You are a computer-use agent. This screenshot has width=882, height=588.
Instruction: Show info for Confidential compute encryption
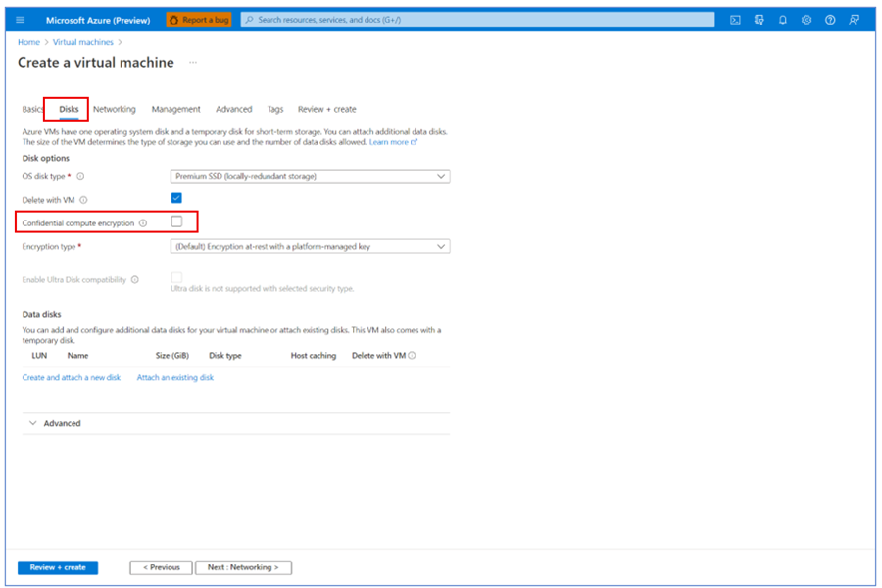pyautogui.click(x=143, y=223)
